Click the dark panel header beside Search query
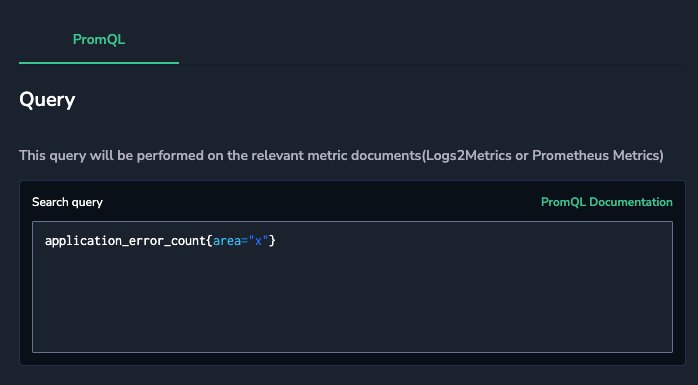Screen dimensions: 698x385 pyautogui.click(x=321, y=202)
